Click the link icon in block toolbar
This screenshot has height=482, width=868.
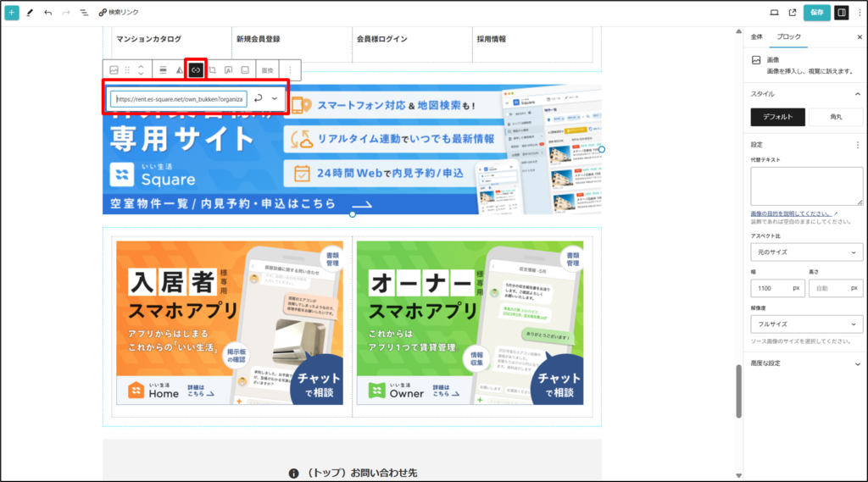point(196,69)
